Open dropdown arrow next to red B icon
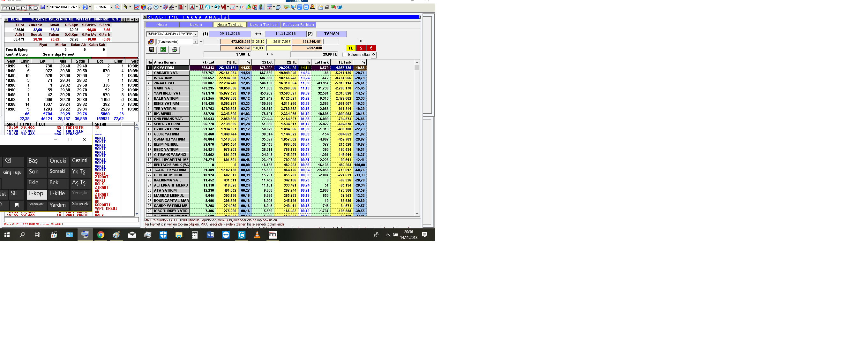868x359 pixels. coord(186,7)
